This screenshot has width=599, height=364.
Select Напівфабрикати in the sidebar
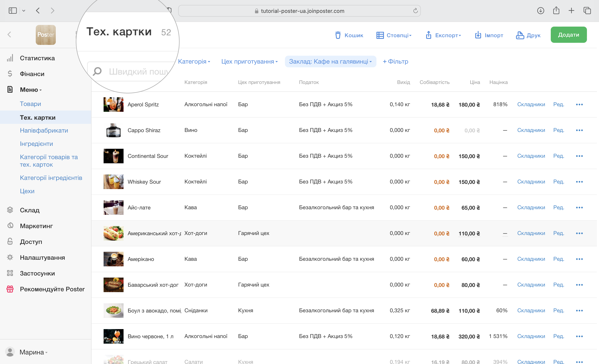(44, 130)
